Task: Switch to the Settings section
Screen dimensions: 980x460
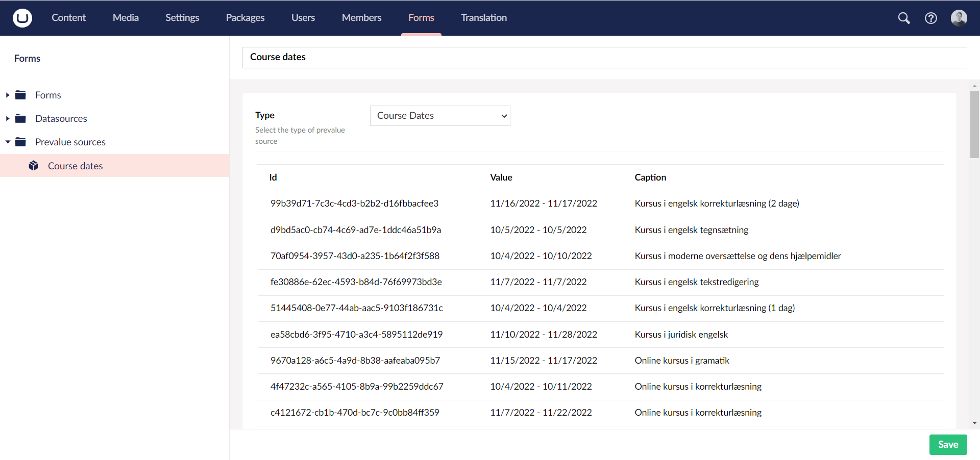Action: point(182,17)
